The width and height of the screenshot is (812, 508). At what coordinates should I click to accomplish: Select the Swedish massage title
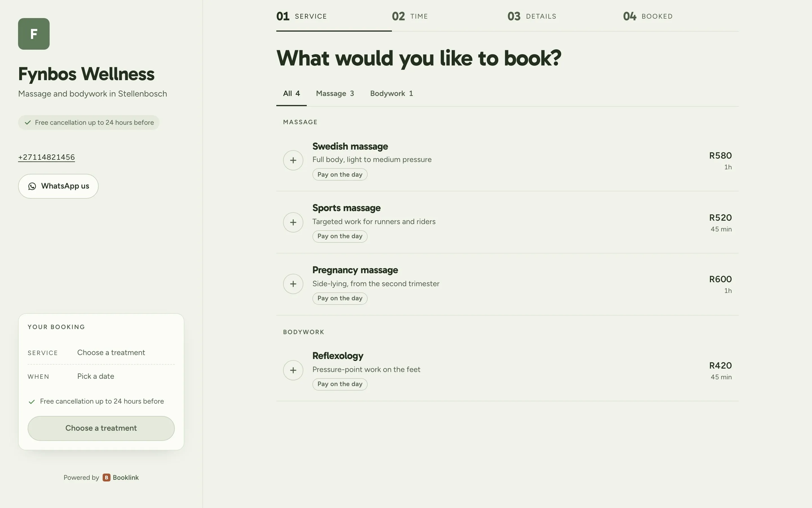pyautogui.click(x=350, y=146)
